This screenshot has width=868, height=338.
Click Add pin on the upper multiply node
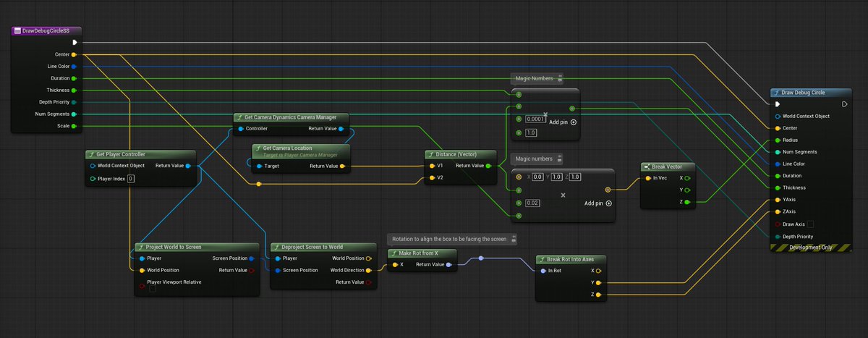[x=563, y=122]
